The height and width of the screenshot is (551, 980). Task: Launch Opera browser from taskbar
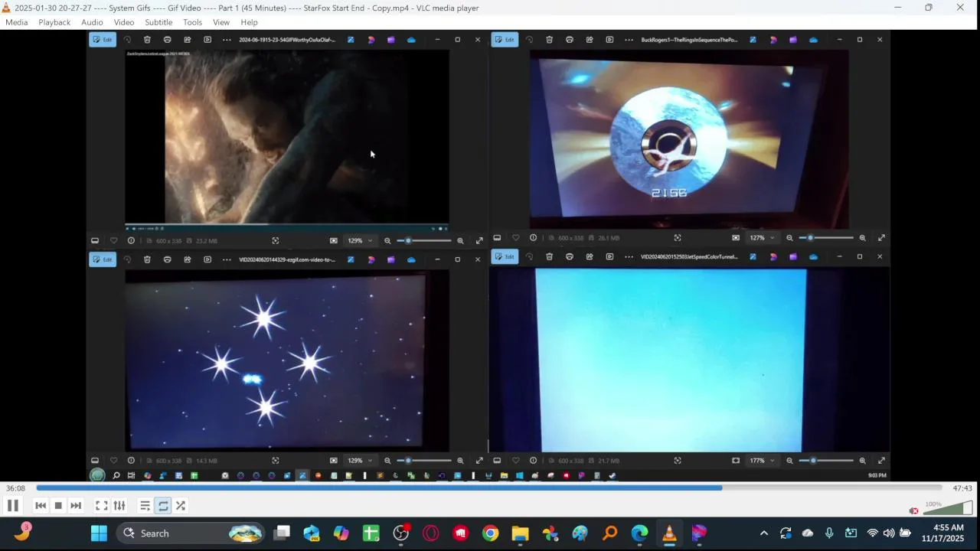tap(430, 533)
